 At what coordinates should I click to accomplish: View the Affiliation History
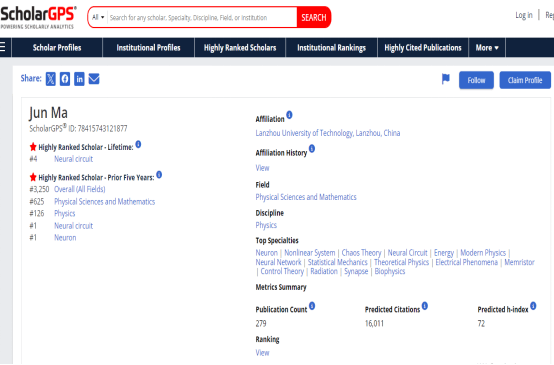262,168
